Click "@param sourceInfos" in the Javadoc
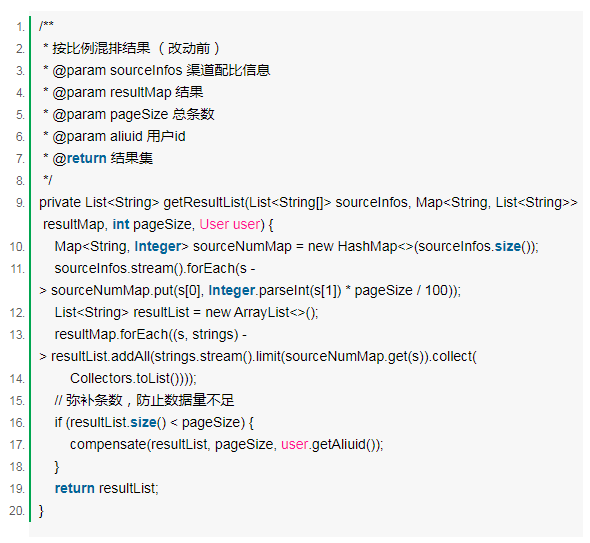 [117, 70]
